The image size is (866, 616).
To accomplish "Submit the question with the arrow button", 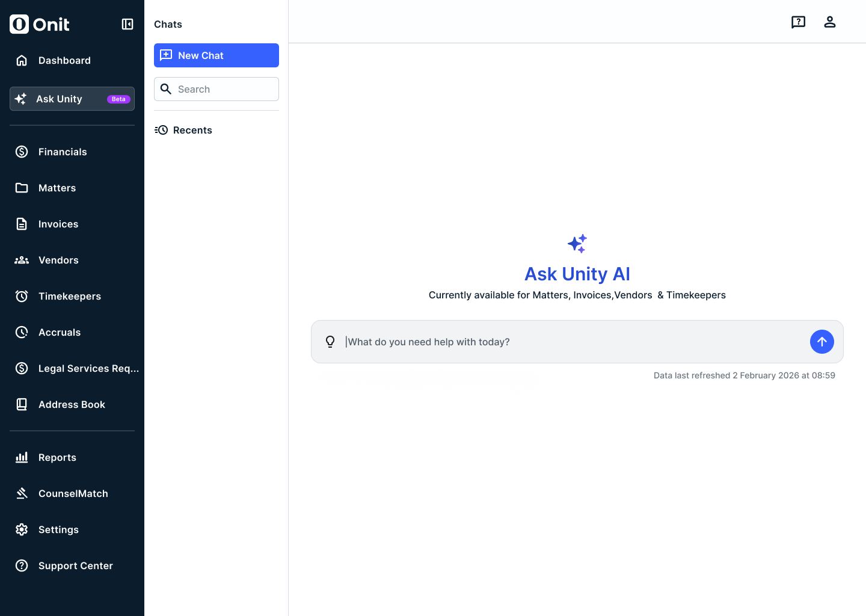I will [x=821, y=342].
